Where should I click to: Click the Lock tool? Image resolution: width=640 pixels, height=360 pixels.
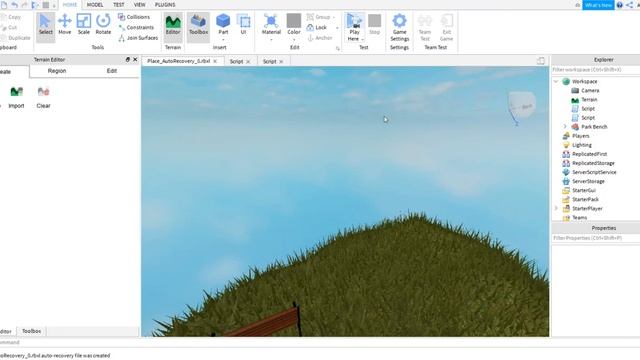pos(317,27)
